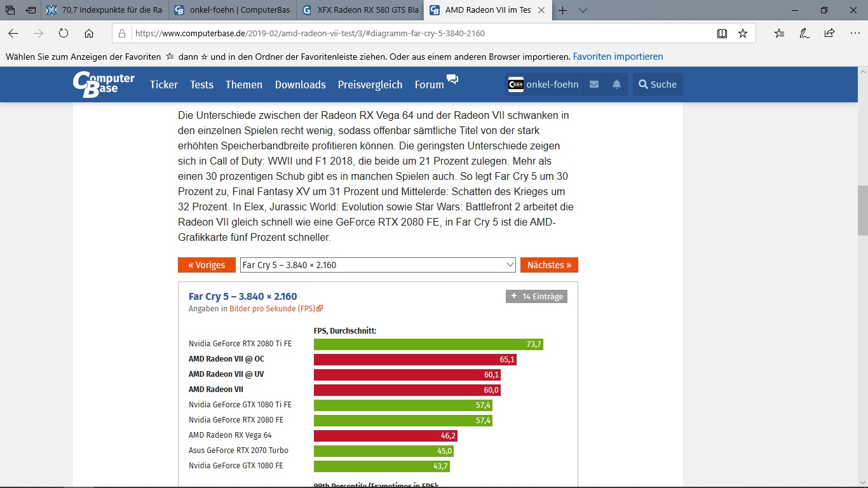Click the onkel-foehn username
Viewport: 868px width, 488px height.
click(553, 85)
